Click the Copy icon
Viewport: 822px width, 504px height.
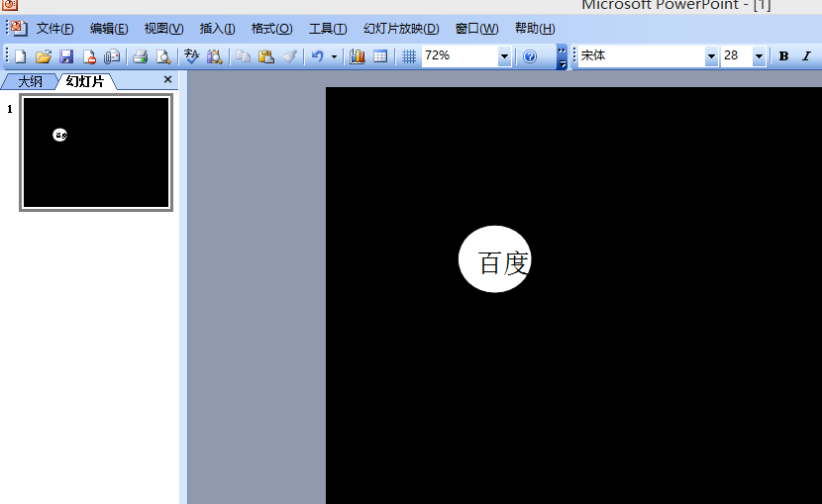(x=243, y=56)
